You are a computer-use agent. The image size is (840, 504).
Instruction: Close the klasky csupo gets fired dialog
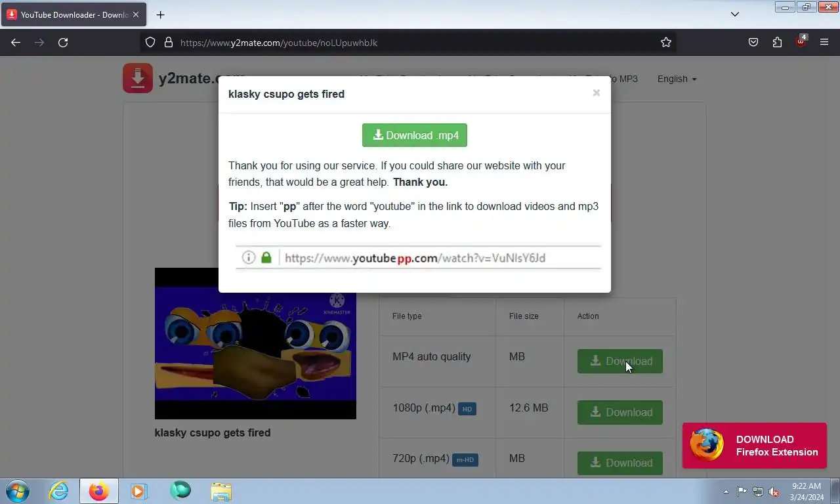click(596, 93)
